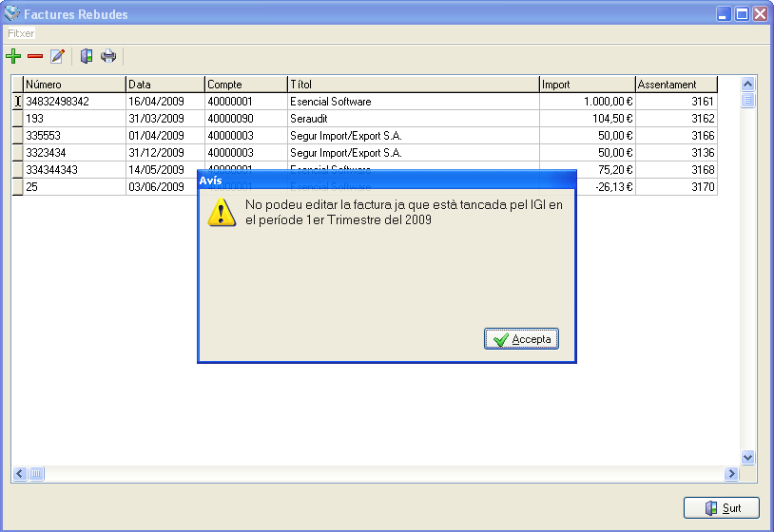774x532 pixels.
Task: Click the row selector for invoice 193
Action: point(17,119)
